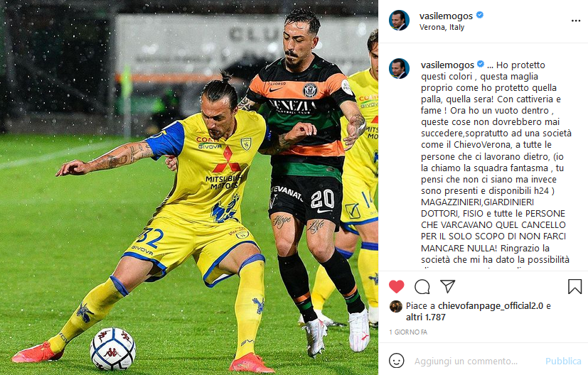Viewport: 588px width, 375px height.
Task: Open the emoji picker smiley icon
Action: (396, 361)
